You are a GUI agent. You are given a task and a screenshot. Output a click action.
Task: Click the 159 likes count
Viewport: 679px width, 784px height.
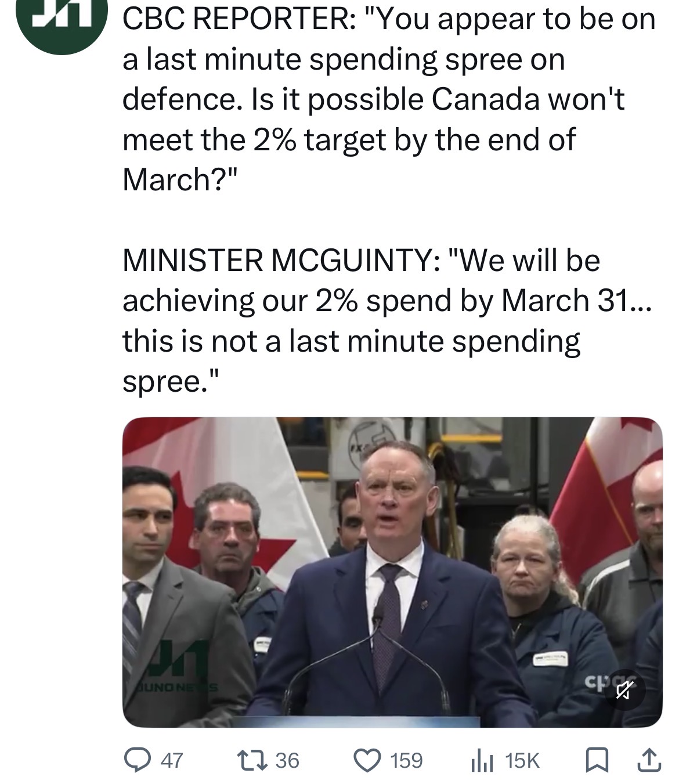[x=406, y=760]
